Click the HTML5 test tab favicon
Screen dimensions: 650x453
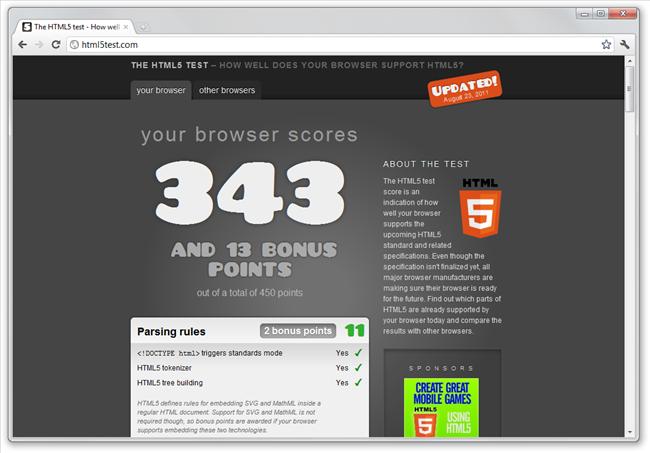[27, 27]
